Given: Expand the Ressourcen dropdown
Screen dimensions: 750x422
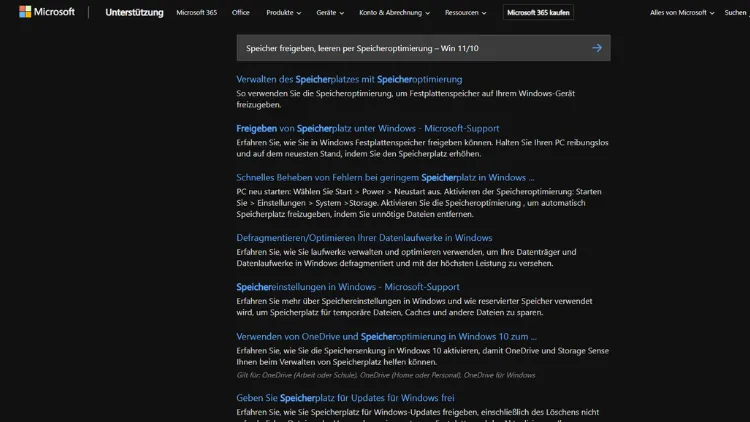Looking at the screenshot, I should 465,12.
